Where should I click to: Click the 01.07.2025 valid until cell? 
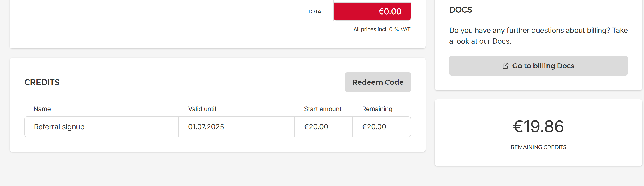pos(236,127)
